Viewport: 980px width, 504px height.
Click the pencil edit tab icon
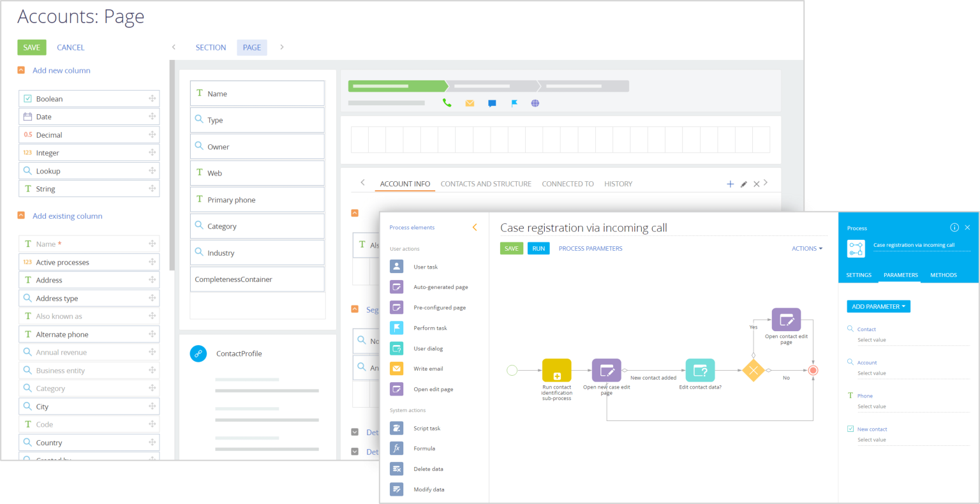(743, 184)
